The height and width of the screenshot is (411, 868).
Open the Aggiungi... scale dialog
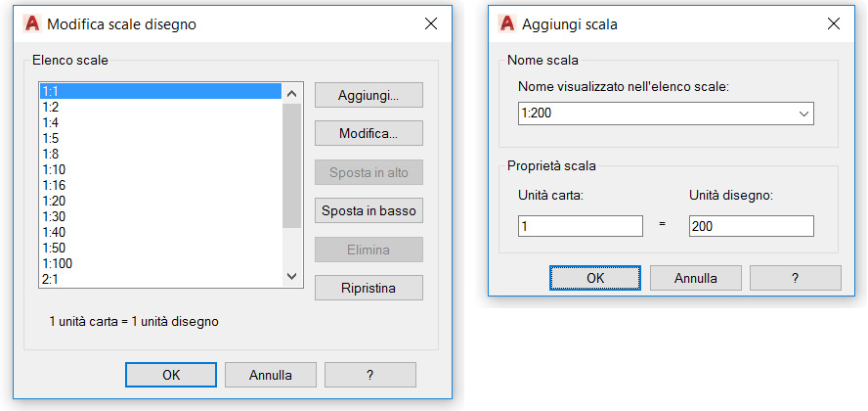369,95
